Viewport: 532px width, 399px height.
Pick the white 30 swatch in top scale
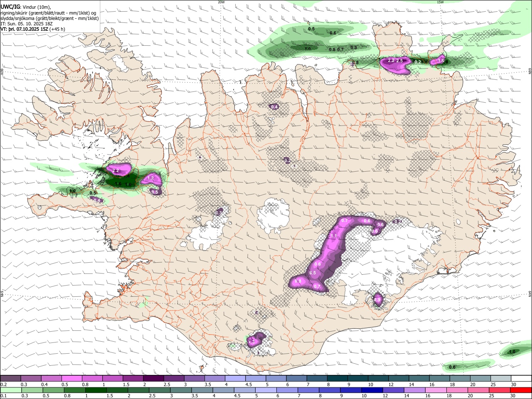tap(521, 379)
